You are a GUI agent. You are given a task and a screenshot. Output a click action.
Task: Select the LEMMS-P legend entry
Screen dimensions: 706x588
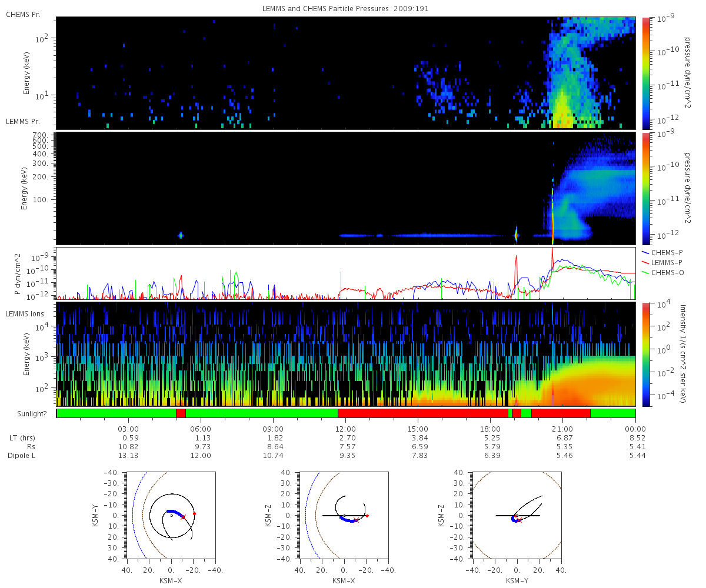(x=661, y=262)
